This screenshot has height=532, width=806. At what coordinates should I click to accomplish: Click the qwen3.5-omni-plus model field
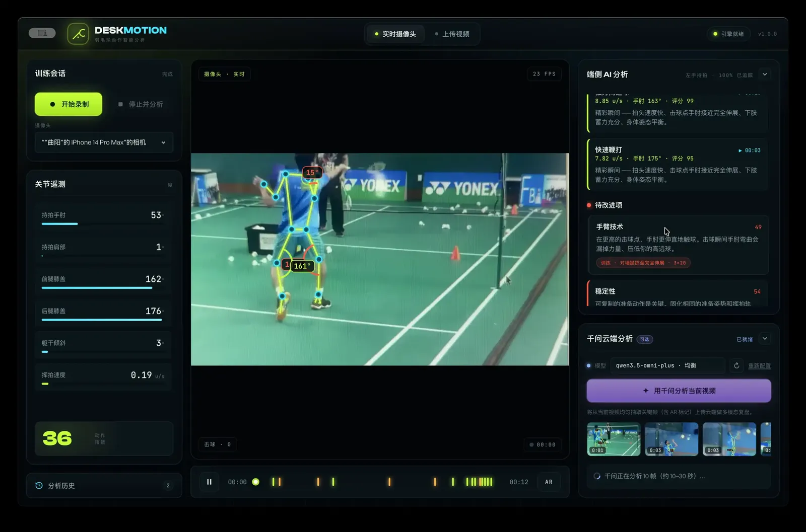coord(667,365)
